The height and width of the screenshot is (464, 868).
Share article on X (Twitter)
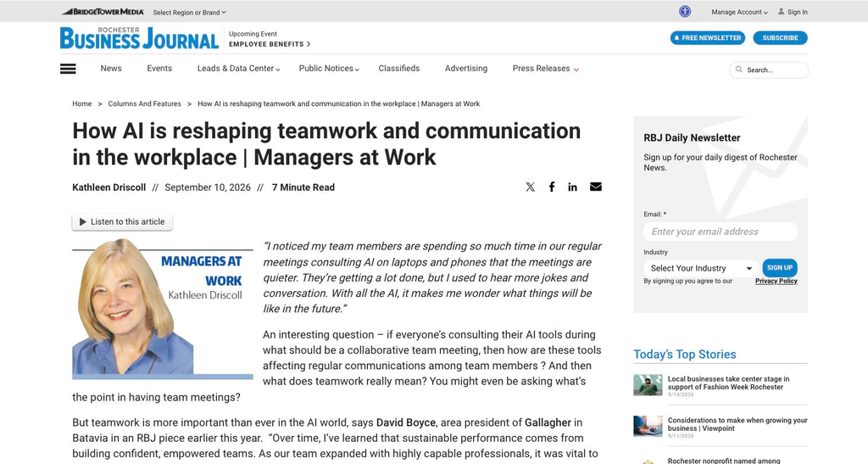531,187
